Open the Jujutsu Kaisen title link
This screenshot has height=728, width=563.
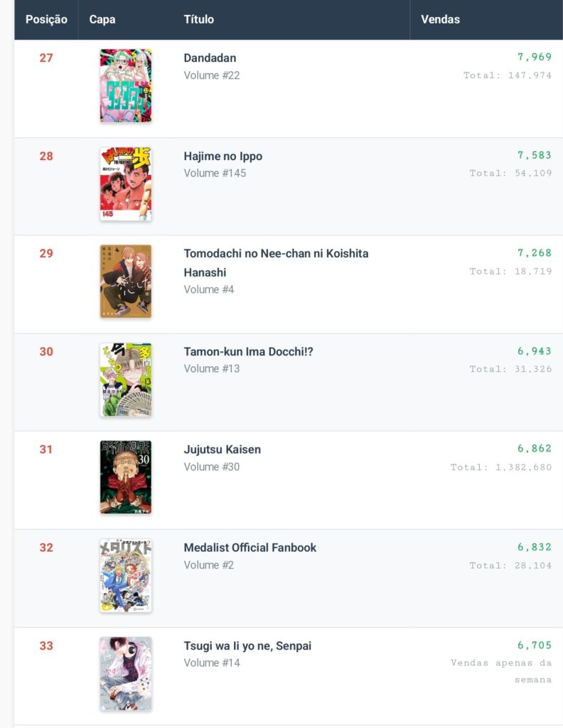point(222,449)
